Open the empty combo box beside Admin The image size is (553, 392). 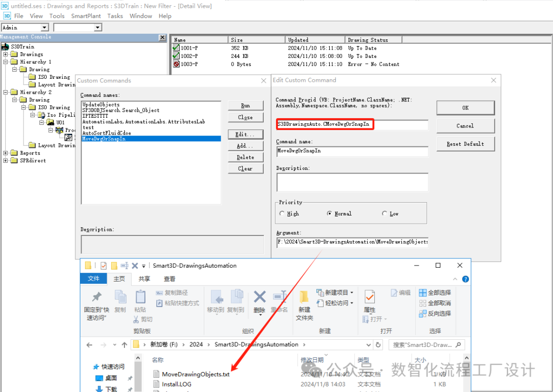(x=98, y=27)
